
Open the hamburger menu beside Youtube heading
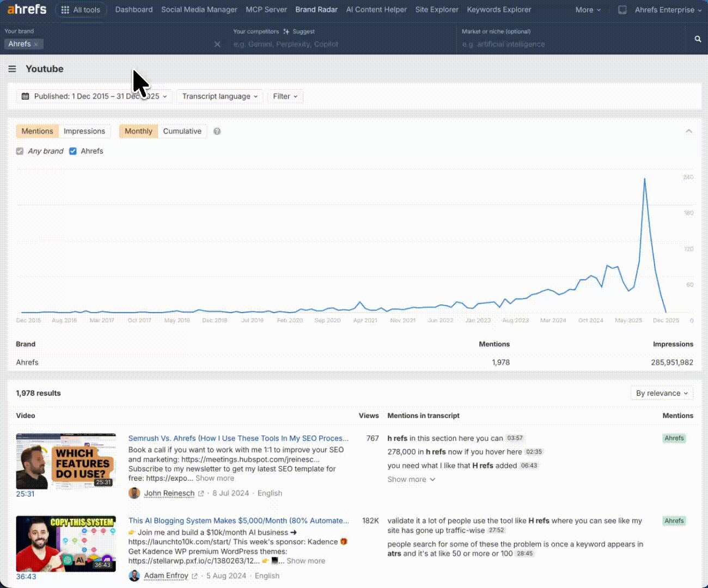pyautogui.click(x=12, y=69)
